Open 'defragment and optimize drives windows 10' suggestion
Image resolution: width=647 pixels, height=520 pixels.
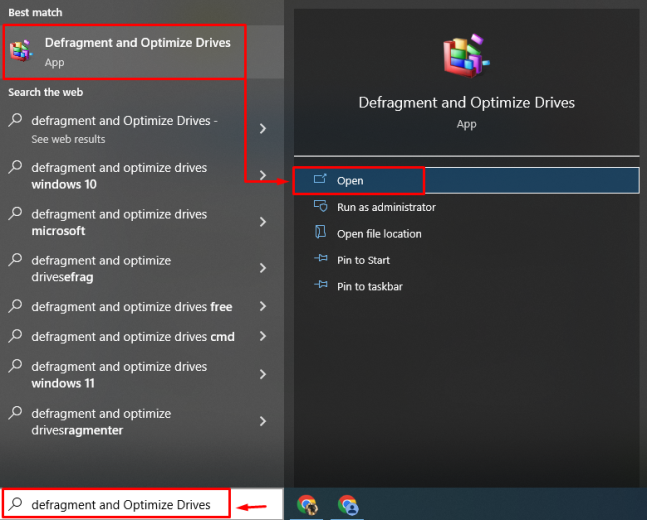click(142, 176)
